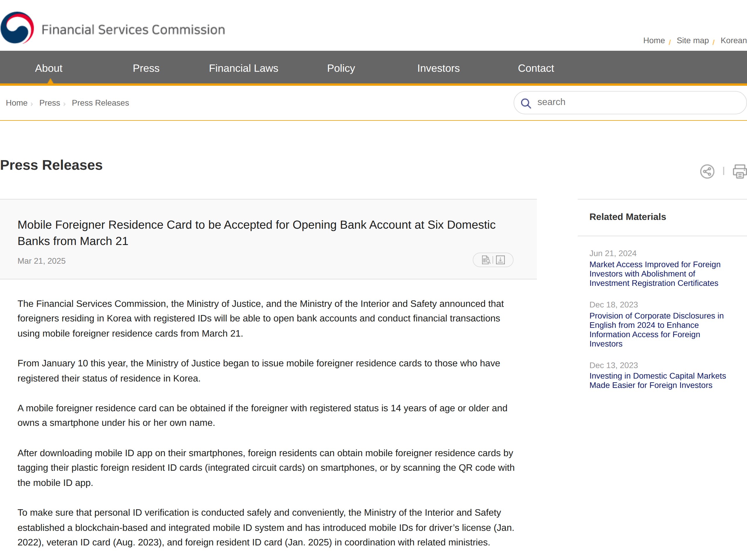Focus the search input field
The height and width of the screenshot is (560, 747).
click(x=630, y=103)
